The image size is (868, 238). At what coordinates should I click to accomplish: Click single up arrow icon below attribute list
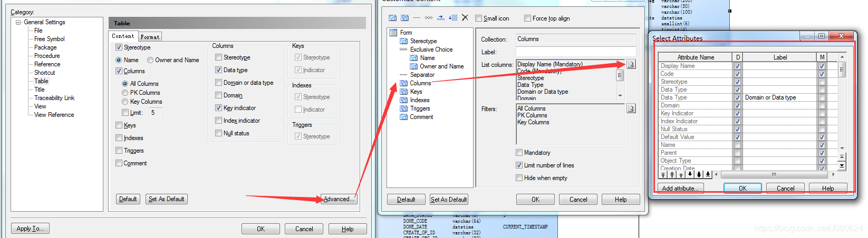pos(681,174)
